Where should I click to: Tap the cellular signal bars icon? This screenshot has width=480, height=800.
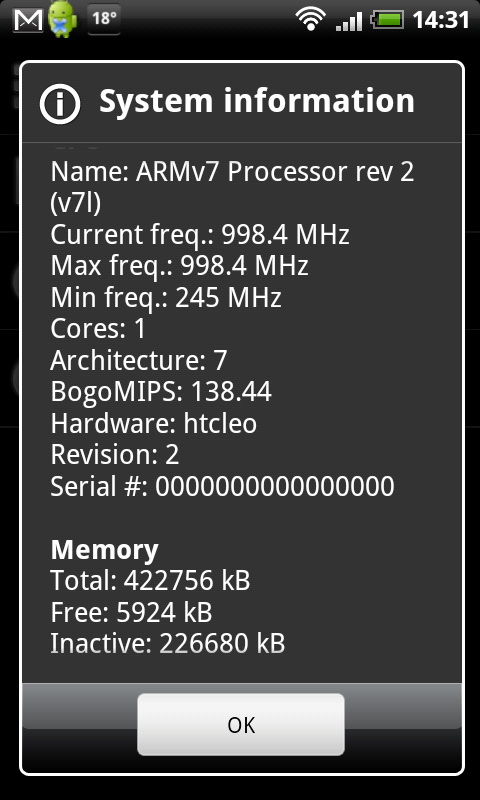coord(349,21)
